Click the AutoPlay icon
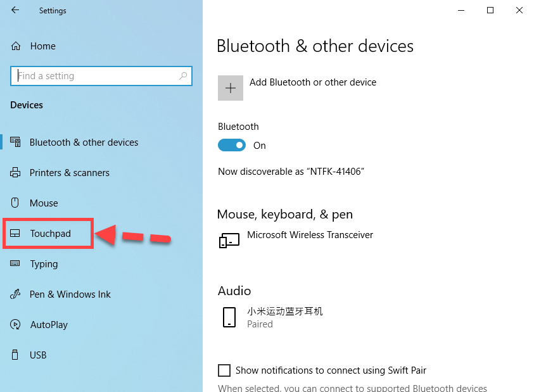 [16, 325]
